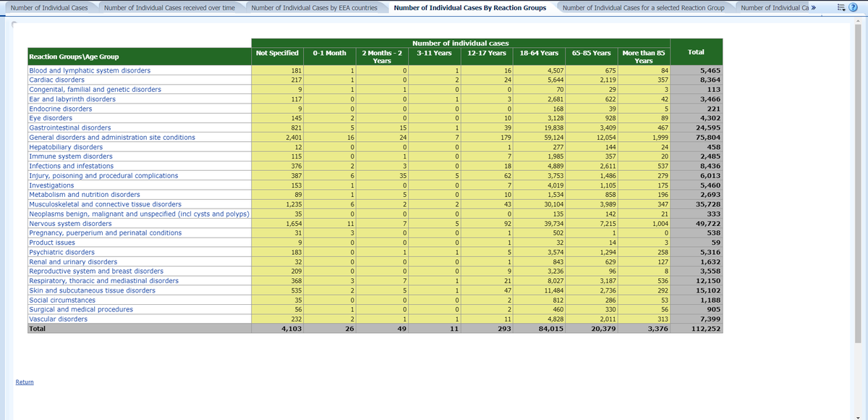This screenshot has height=420, width=868.
Task: Open Injury, poisoning and procedural complications link
Action: [x=103, y=176]
